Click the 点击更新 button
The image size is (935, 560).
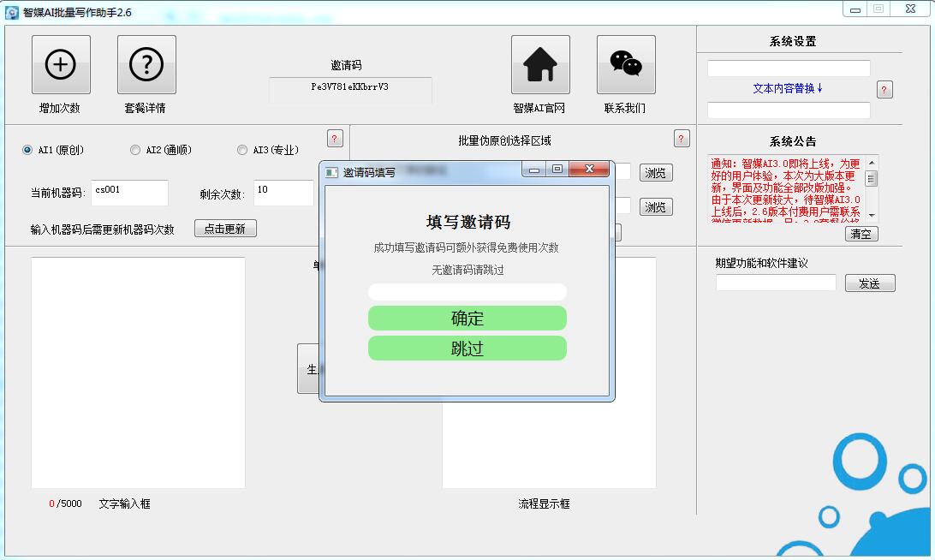(x=225, y=229)
